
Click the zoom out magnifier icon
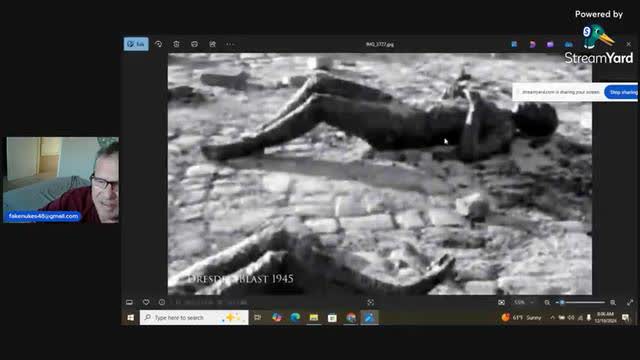(547, 302)
